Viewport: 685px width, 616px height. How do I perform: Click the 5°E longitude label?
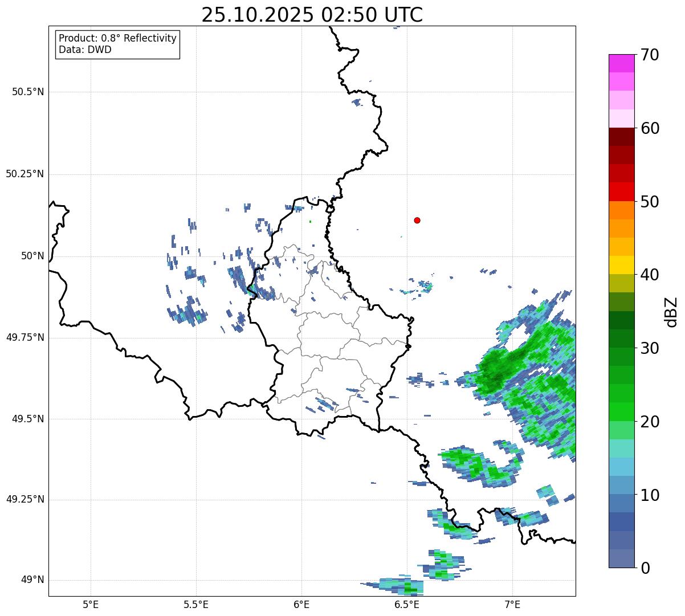coord(91,604)
